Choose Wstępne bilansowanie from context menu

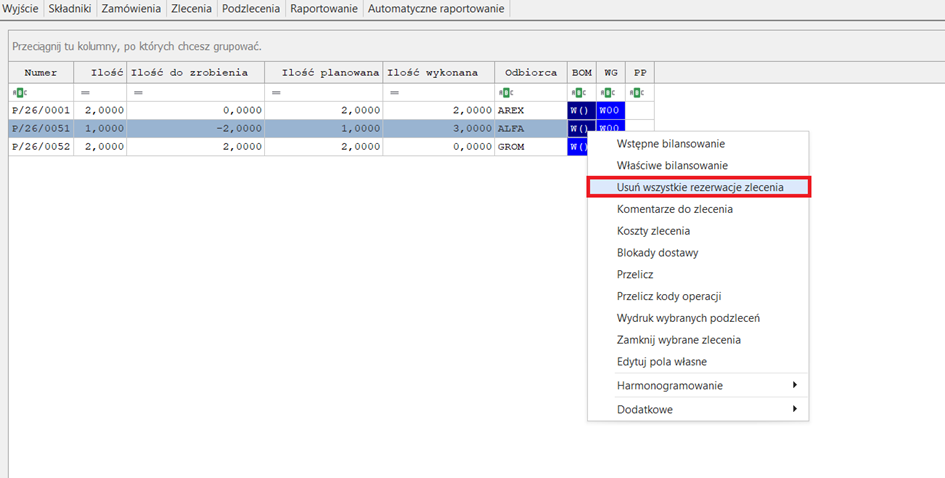coord(670,144)
